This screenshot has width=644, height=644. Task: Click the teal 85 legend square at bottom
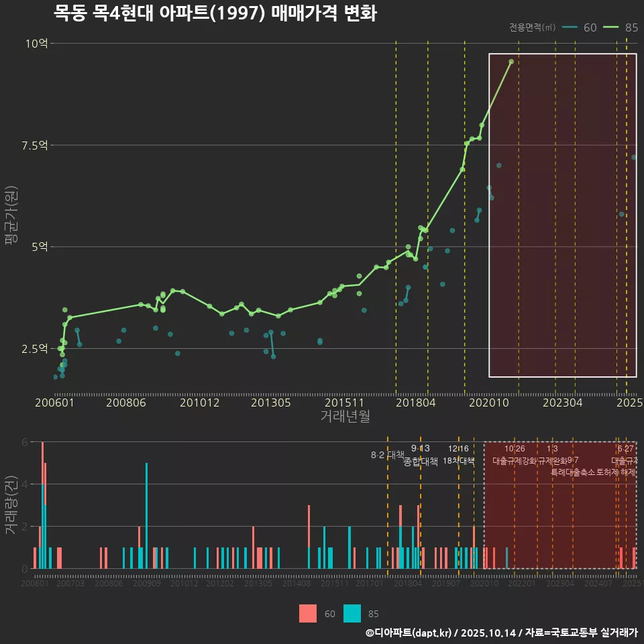(x=352, y=613)
